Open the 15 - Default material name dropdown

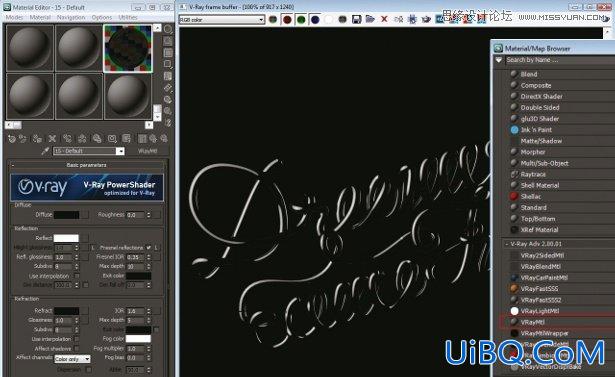pyautogui.click(x=89, y=151)
